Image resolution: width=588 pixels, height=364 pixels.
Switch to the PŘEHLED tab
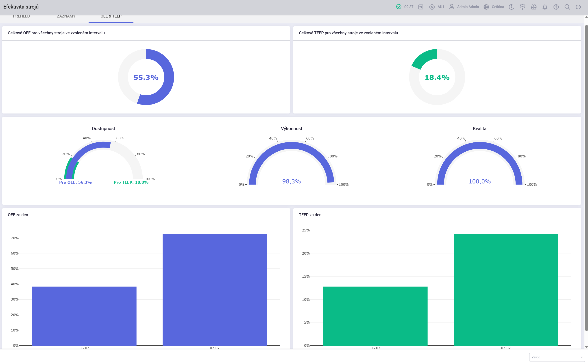pyautogui.click(x=22, y=16)
